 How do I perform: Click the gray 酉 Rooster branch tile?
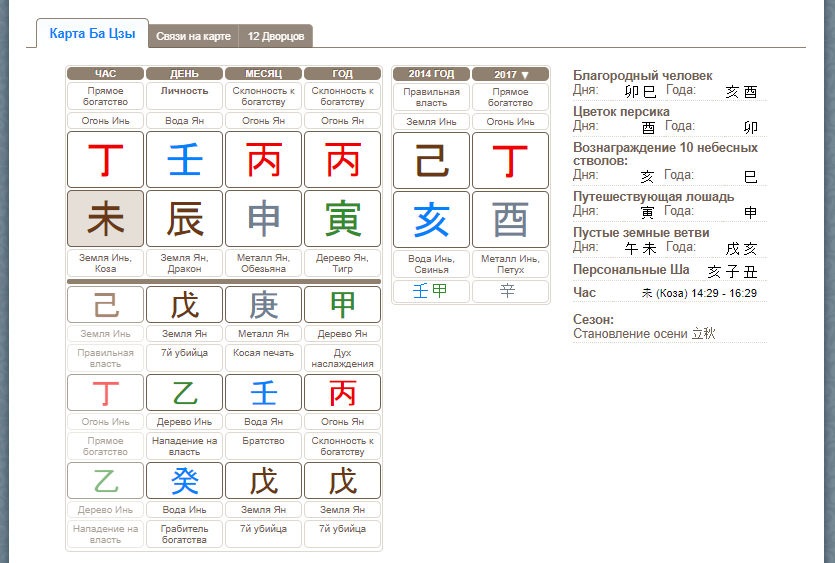[x=510, y=219]
